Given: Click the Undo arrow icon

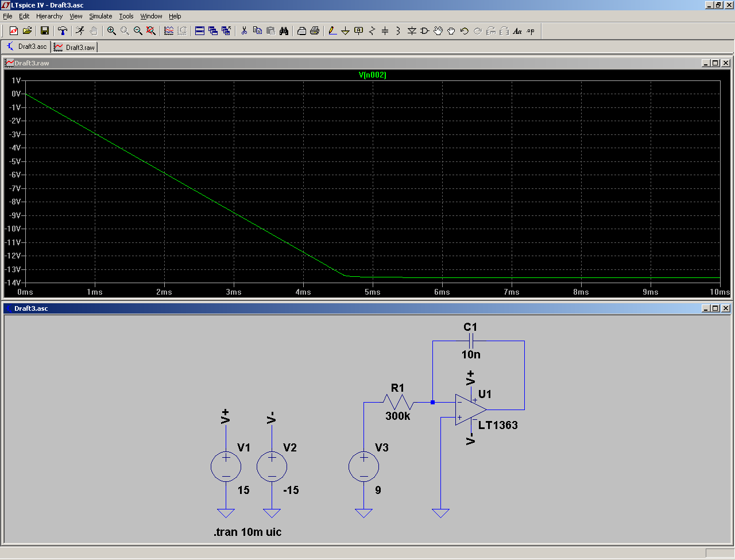Looking at the screenshot, I should 465,31.
